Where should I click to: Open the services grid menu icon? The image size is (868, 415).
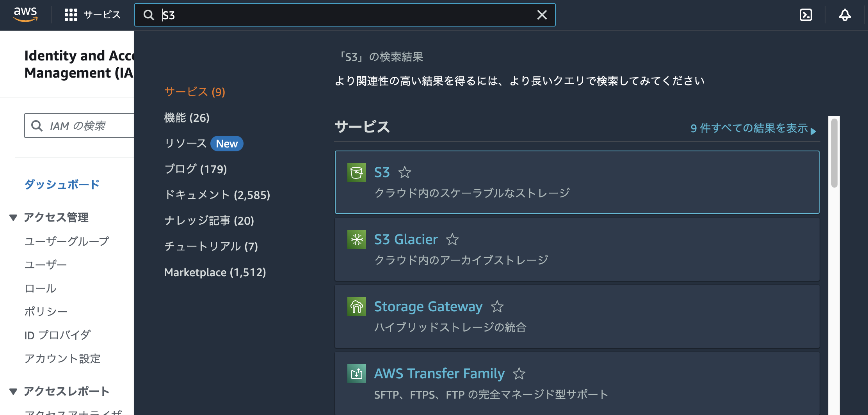(x=71, y=15)
